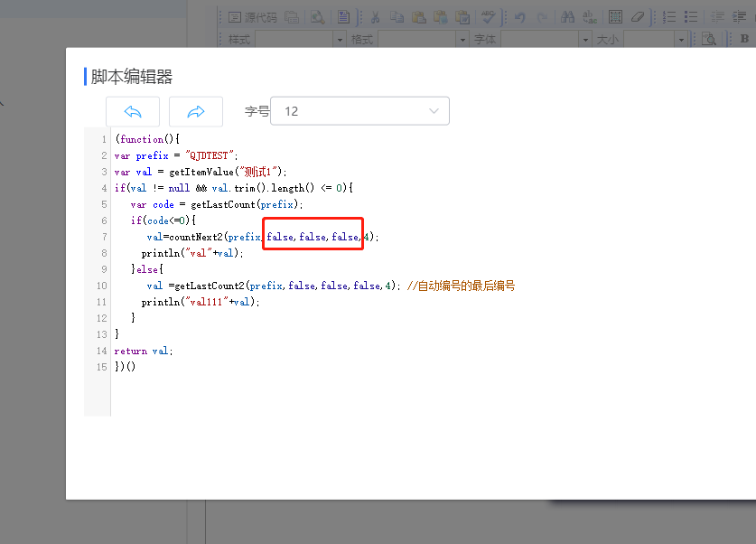Click the ABC spell check icon
Viewport: 756px width, 544px height.
(x=488, y=17)
